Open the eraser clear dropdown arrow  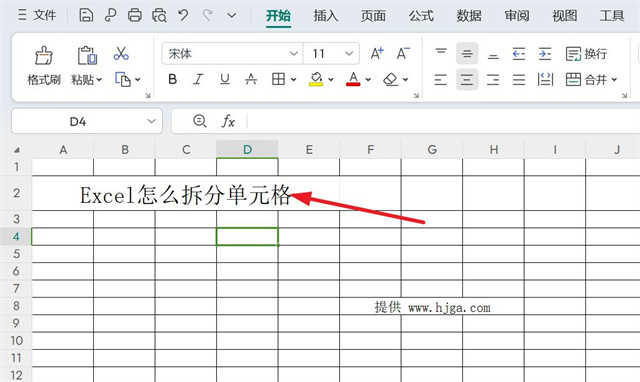coord(405,79)
